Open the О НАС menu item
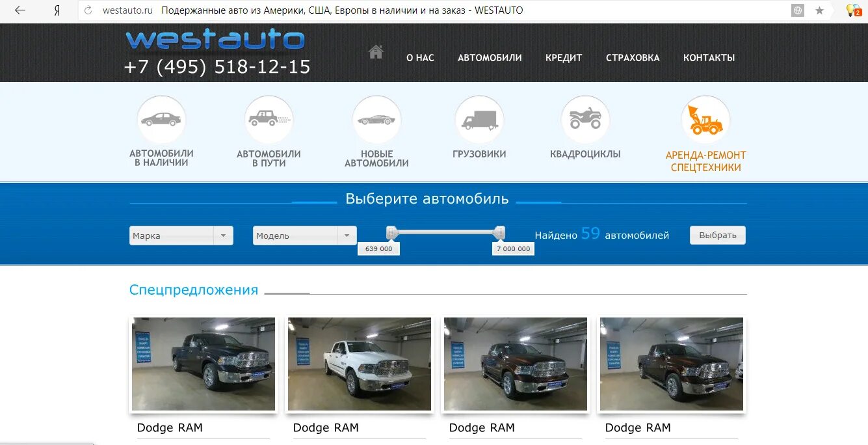868x445 pixels. coord(420,58)
